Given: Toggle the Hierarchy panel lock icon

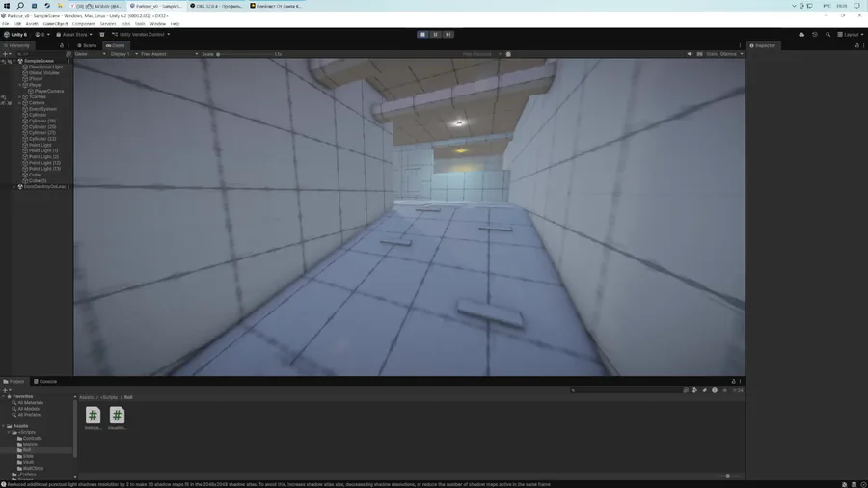Looking at the screenshot, I should coord(62,46).
